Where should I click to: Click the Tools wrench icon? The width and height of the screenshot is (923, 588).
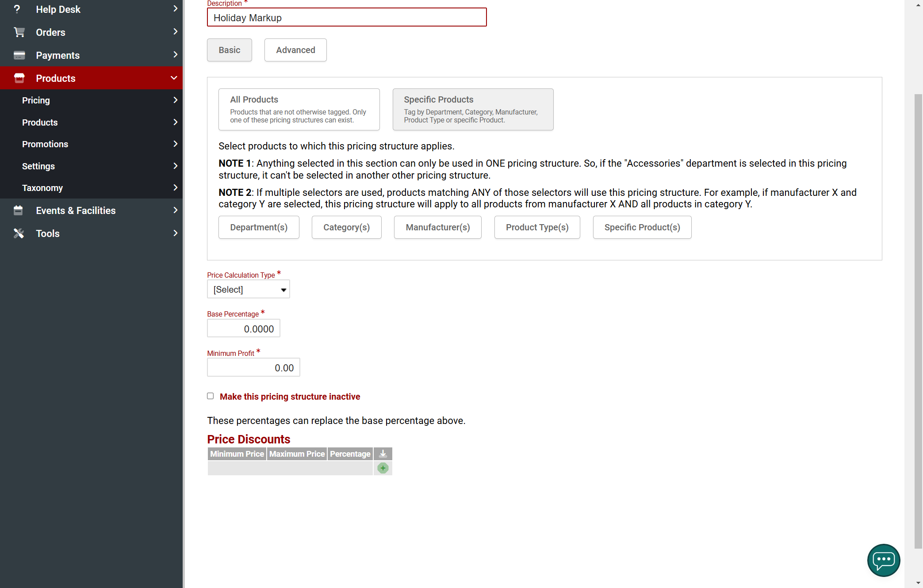click(x=19, y=233)
